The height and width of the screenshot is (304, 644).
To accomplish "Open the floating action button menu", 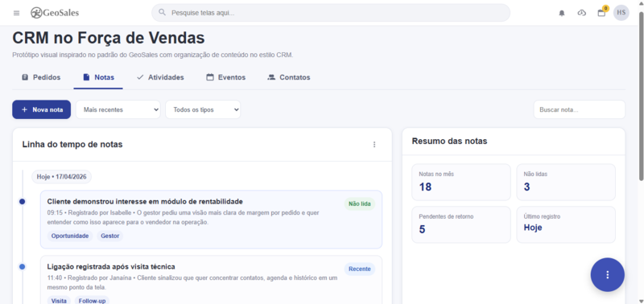I will click(608, 275).
